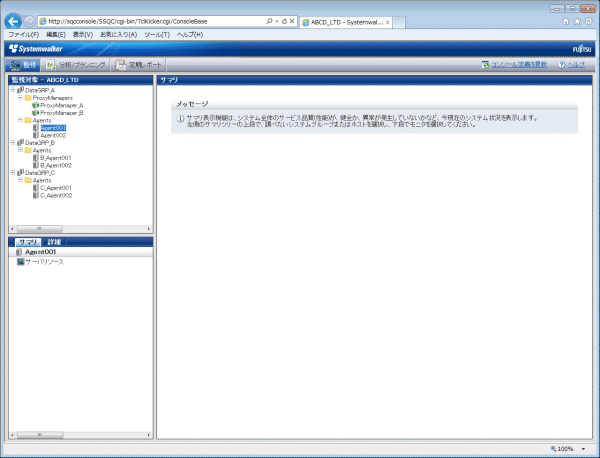Click B_Agent001 server icon
600x458 pixels.
coord(36,158)
